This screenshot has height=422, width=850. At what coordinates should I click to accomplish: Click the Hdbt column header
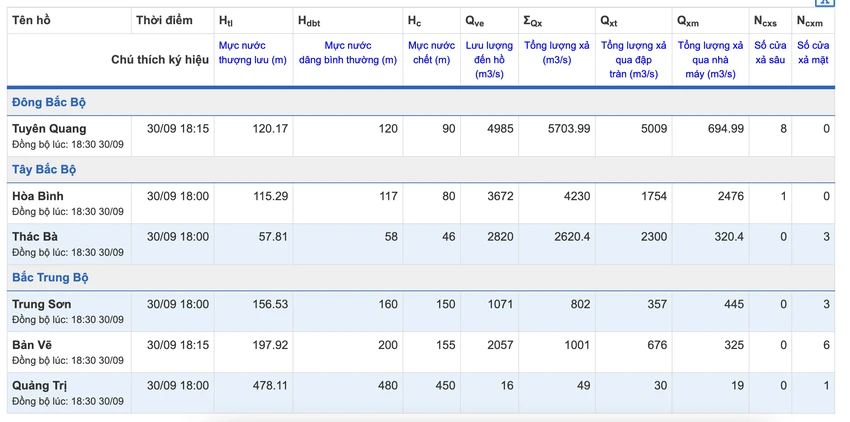click(309, 21)
